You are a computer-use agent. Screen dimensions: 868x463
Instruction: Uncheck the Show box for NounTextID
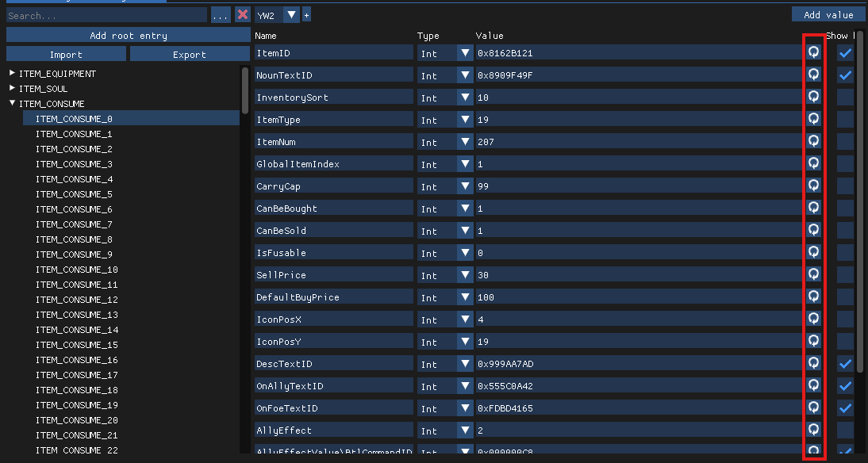click(x=845, y=75)
